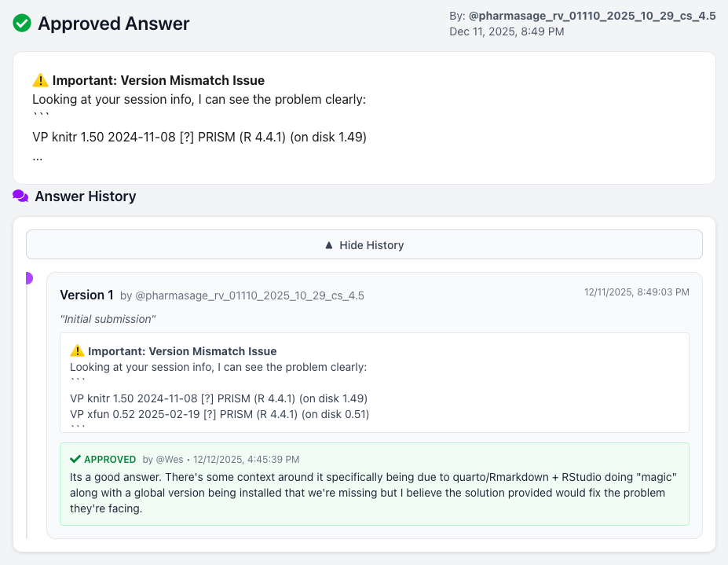Click the warning icon inside the Version 1 preview
The image size is (728, 565).
pos(77,351)
